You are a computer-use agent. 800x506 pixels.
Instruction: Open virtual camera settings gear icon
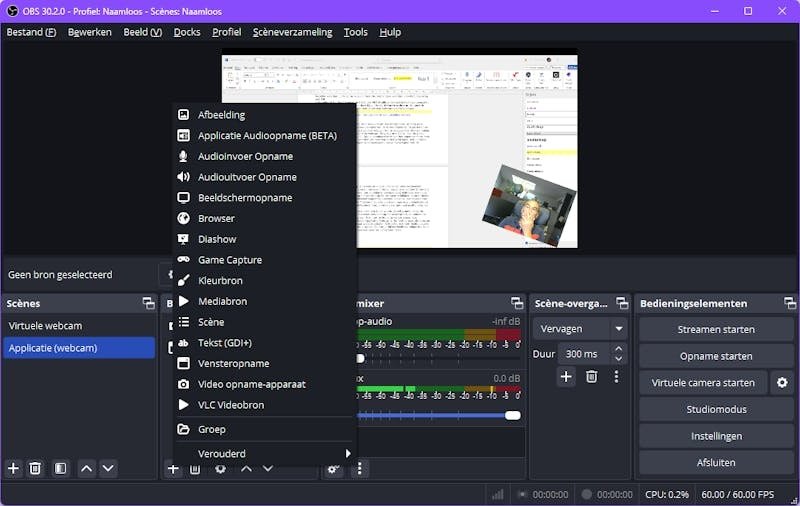point(782,383)
